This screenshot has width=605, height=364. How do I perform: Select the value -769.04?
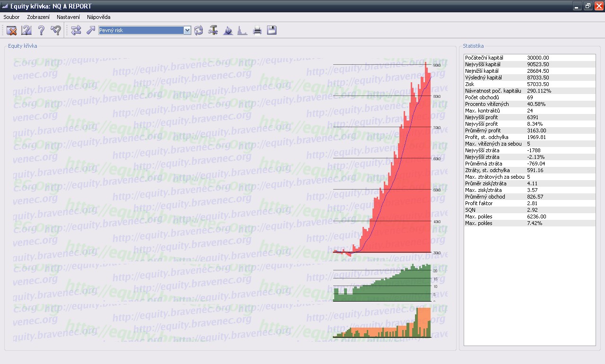tap(536, 164)
